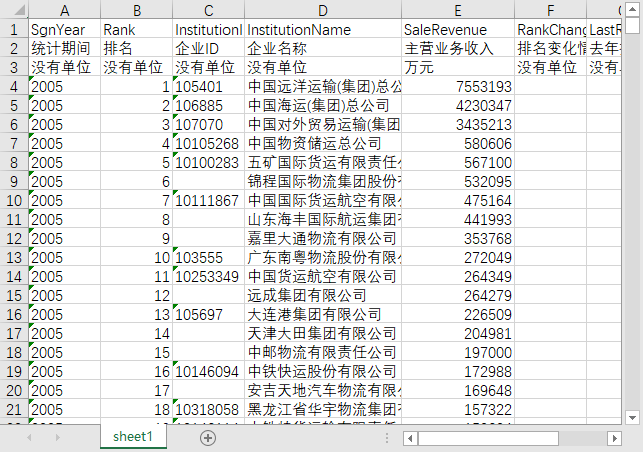Image resolution: width=643 pixels, height=452 pixels.
Task: Select row 21 header
Action: 14,409
